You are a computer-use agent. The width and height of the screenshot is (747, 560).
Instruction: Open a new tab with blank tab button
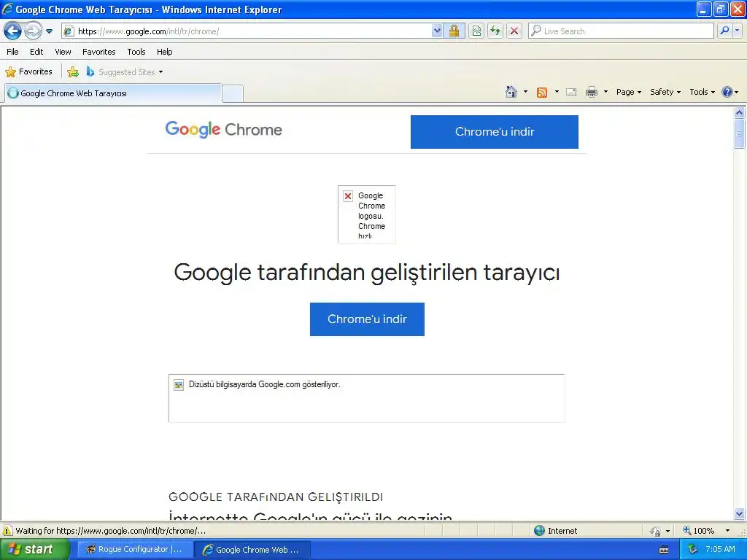(x=233, y=93)
